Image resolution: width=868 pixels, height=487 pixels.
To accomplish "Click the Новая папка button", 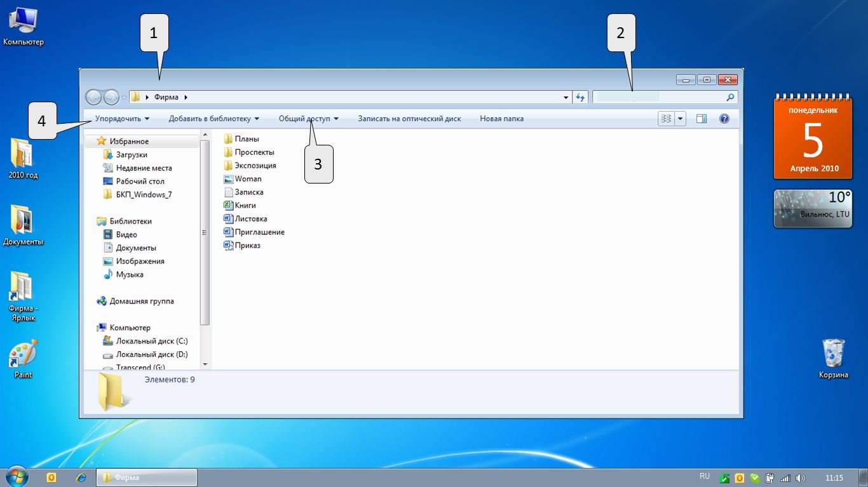I will [x=501, y=119].
